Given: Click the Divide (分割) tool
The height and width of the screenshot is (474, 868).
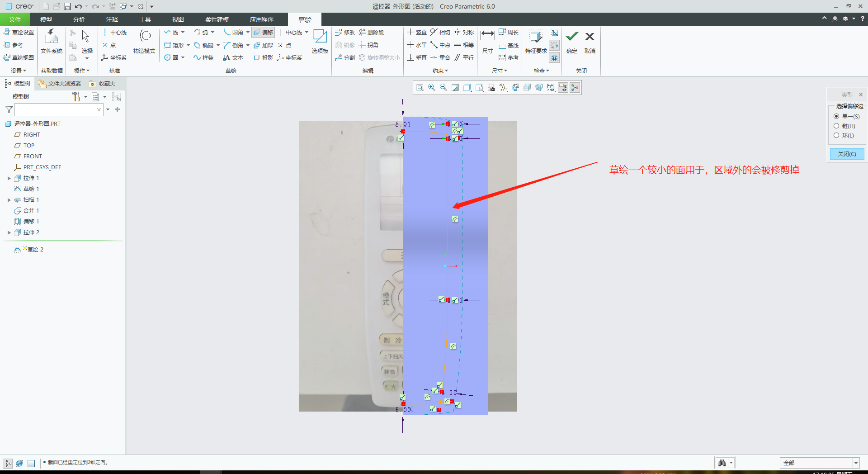Looking at the screenshot, I should click(x=345, y=58).
